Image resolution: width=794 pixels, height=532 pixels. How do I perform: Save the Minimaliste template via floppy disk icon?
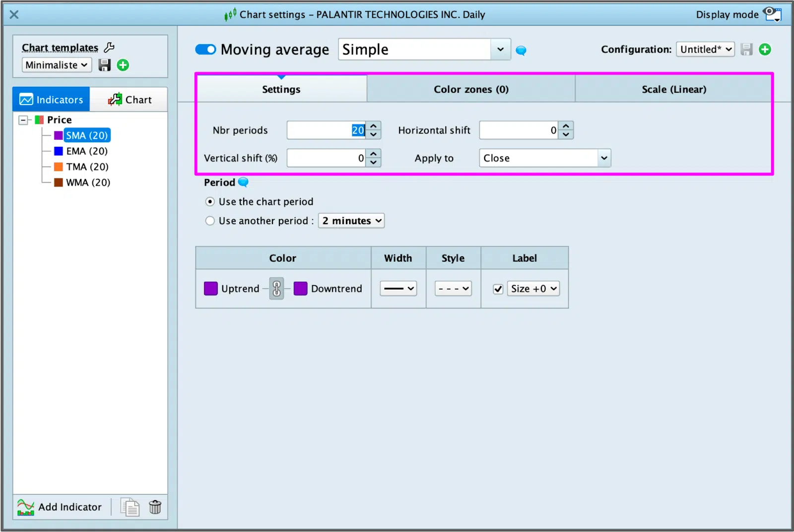pyautogui.click(x=104, y=64)
